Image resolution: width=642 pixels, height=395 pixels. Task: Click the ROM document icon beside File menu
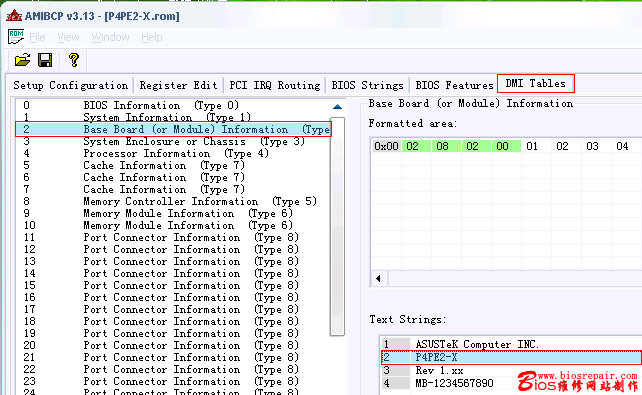click(x=16, y=37)
